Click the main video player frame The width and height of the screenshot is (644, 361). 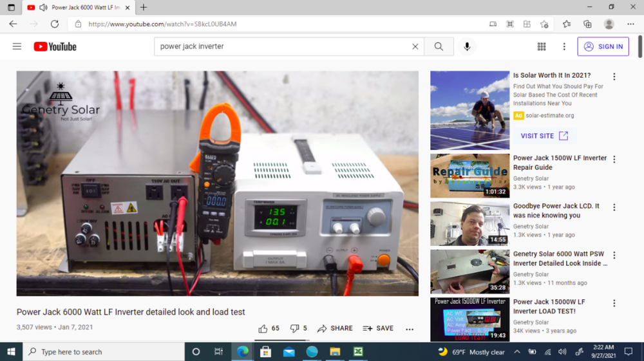pos(217,183)
